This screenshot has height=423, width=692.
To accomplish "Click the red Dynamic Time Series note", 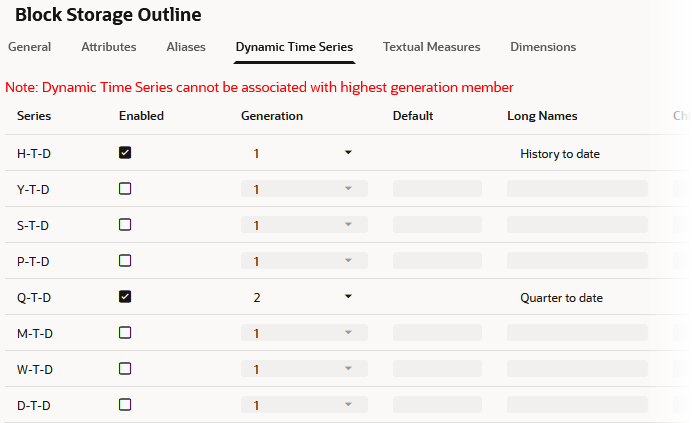I will point(259,87).
